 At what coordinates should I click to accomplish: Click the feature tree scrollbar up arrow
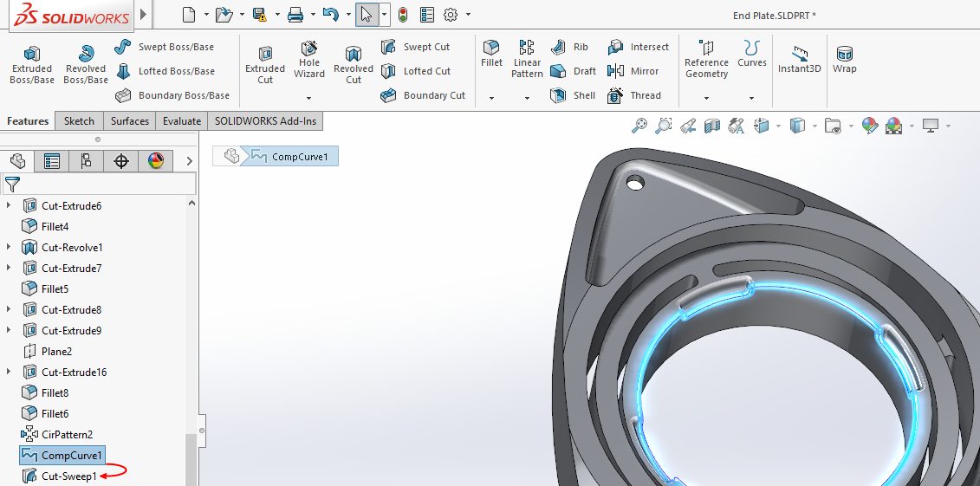pos(191,203)
